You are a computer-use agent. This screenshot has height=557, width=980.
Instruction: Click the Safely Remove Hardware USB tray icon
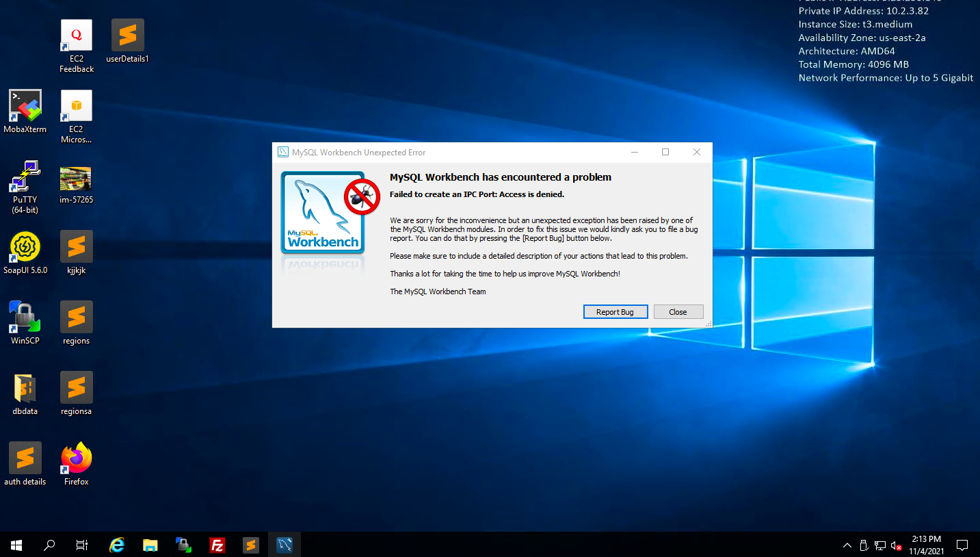click(864, 545)
